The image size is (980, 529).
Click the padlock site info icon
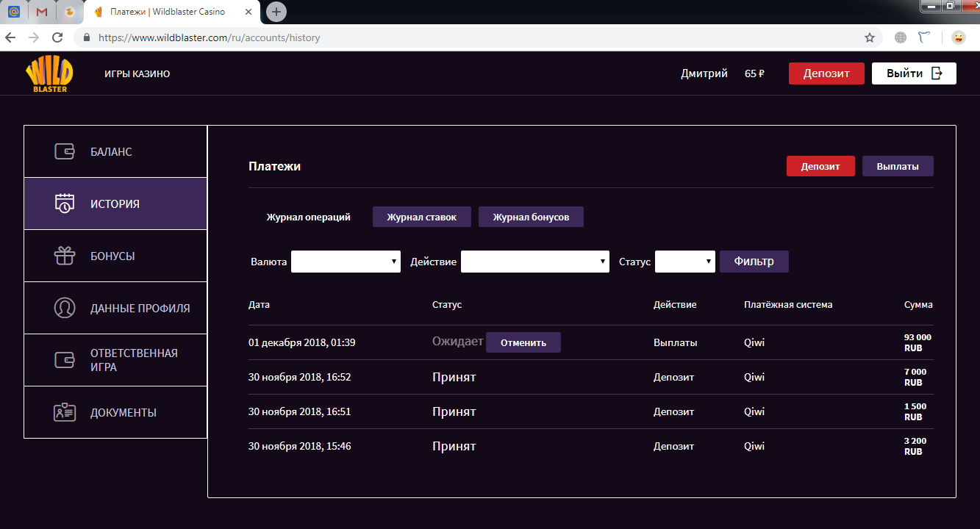(87, 37)
